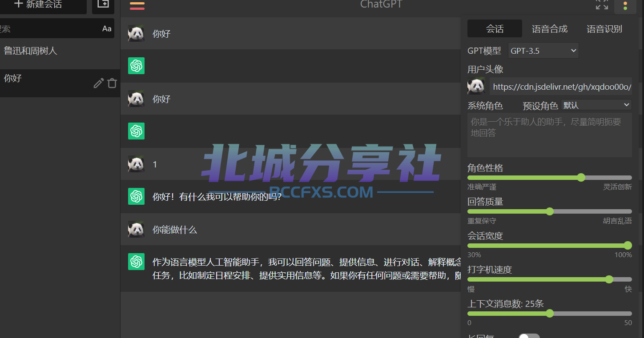Open the GPT-3.5 model dropdown

543,51
